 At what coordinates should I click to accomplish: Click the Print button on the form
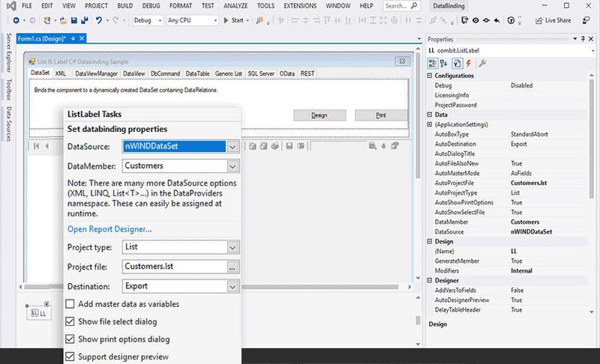click(381, 115)
